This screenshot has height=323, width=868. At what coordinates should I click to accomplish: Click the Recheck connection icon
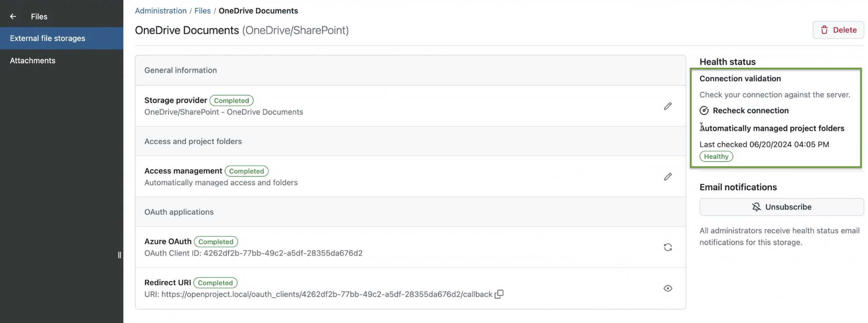704,110
